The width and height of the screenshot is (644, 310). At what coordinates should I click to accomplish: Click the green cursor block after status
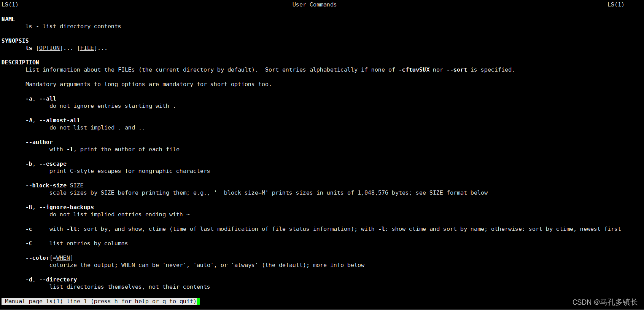199,301
